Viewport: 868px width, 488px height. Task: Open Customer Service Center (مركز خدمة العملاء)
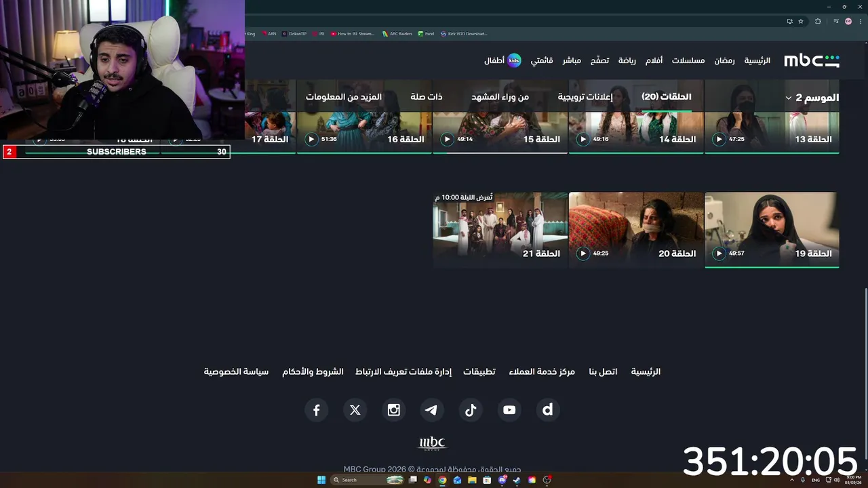coord(542,371)
